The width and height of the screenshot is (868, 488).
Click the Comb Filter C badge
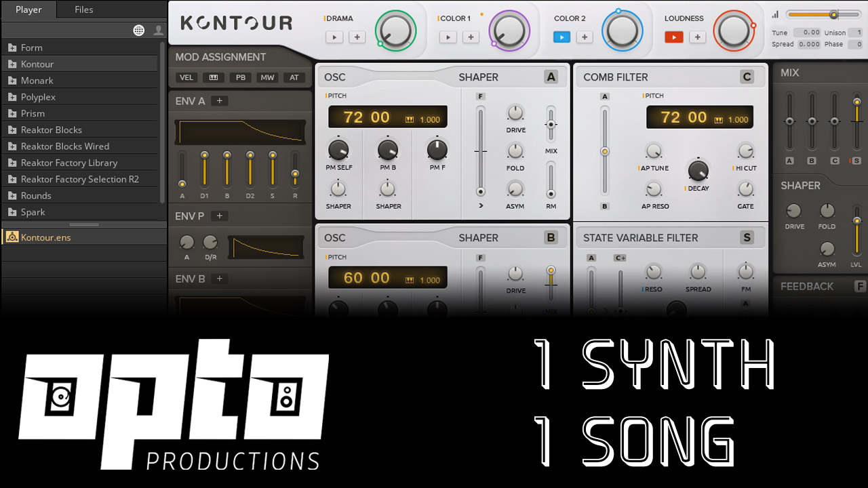[x=747, y=77]
